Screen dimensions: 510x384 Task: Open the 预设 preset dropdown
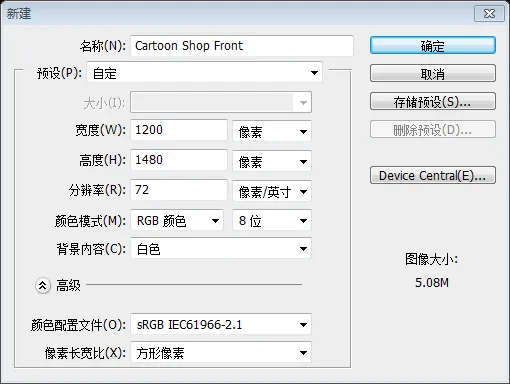(204, 72)
